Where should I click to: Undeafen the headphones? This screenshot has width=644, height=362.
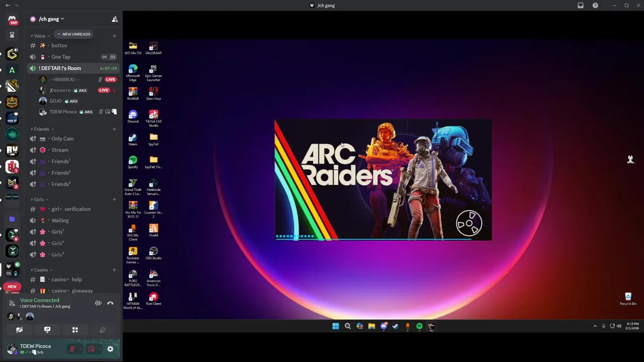click(91, 349)
